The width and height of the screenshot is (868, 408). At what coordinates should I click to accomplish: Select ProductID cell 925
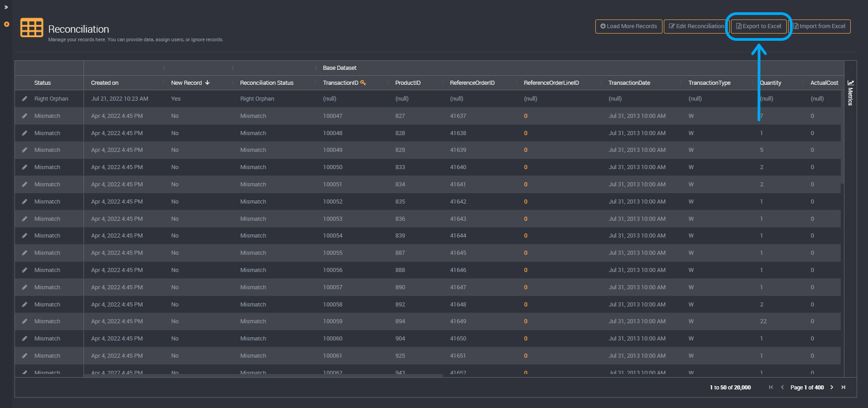click(400, 356)
